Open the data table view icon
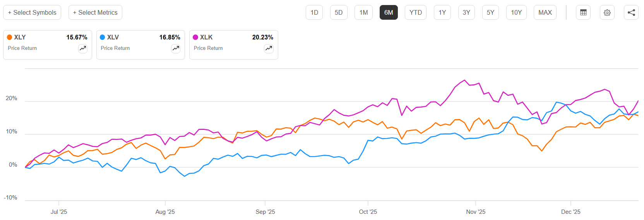The image size is (644, 220). pyautogui.click(x=583, y=12)
